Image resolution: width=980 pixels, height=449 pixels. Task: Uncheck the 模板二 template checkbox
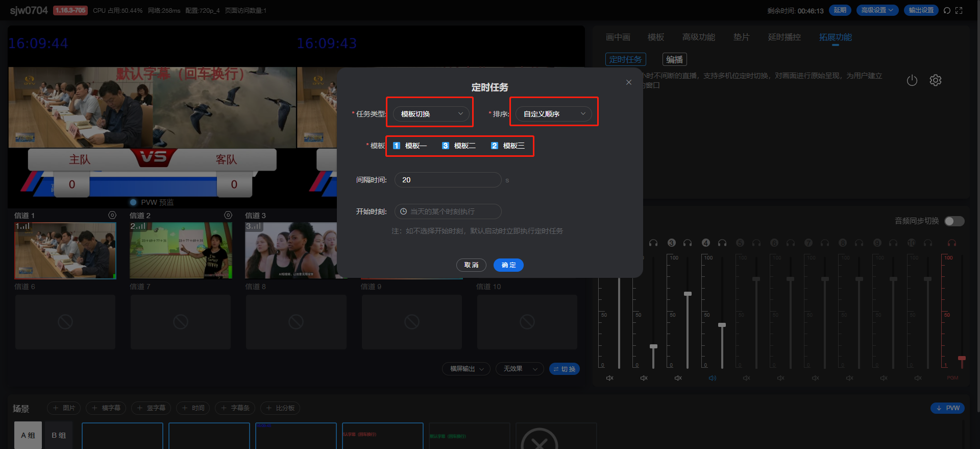[x=446, y=146]
